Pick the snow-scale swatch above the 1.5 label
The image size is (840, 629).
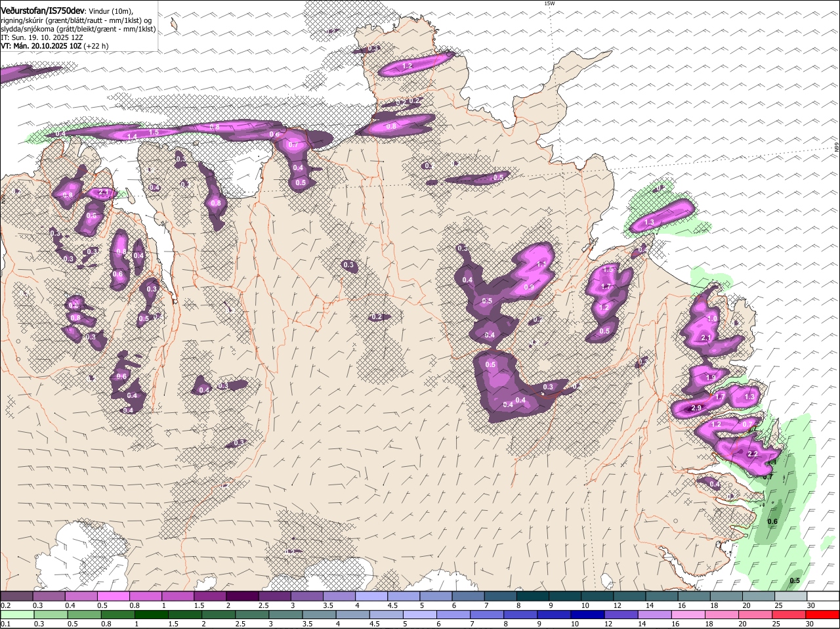pos(210,596)
